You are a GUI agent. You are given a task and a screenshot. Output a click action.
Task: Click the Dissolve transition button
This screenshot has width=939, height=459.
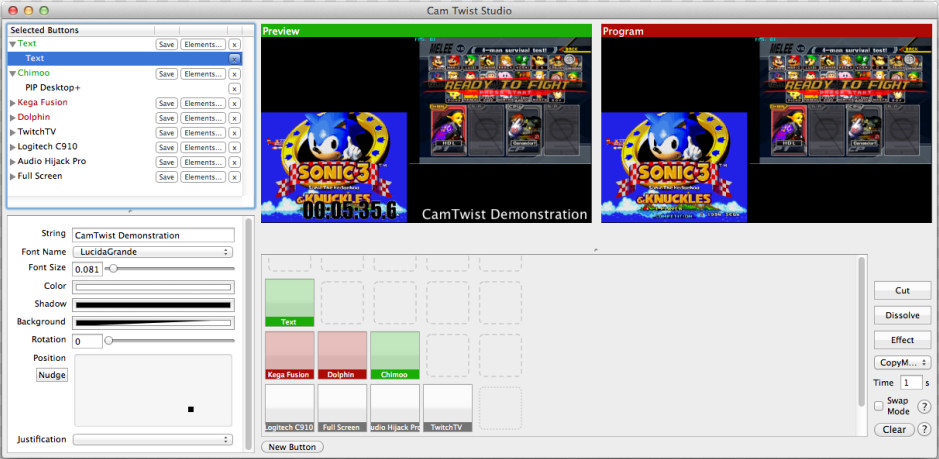902,315
